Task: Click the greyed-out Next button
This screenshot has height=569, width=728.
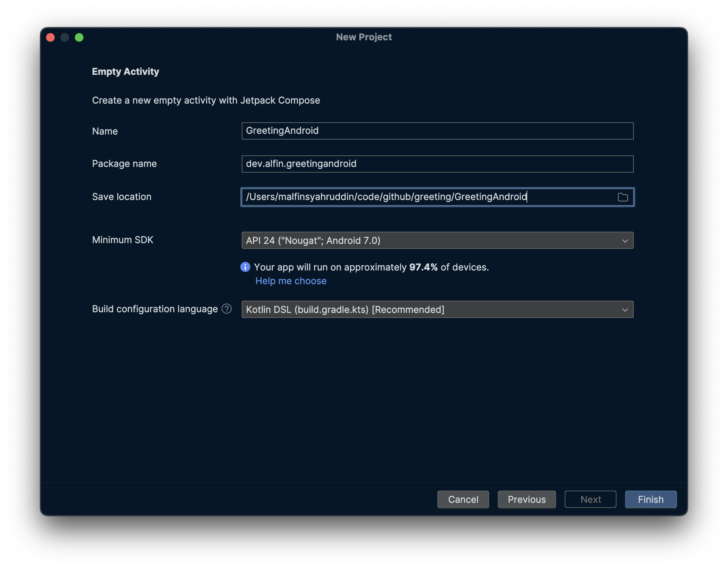Action: (590, 499)
